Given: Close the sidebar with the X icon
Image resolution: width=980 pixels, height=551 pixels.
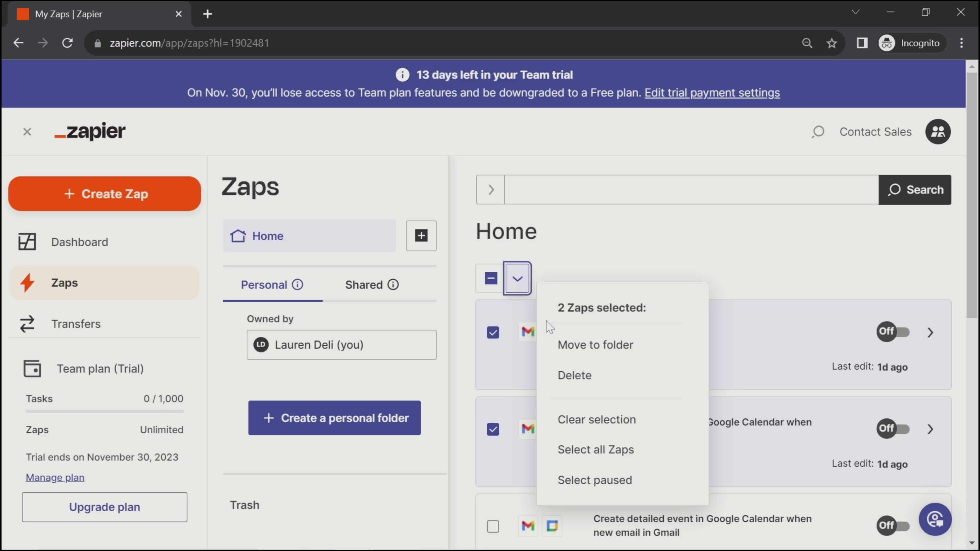Looking at the screenshot, I should (x=27, y=132).
